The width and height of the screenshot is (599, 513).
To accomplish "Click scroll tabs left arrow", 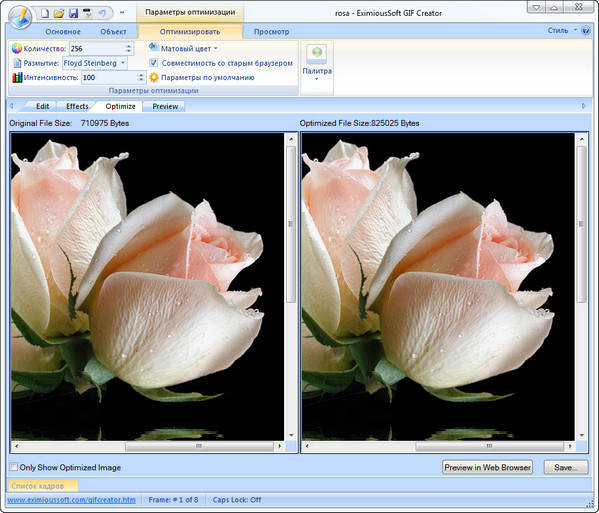I will click(11, 106).
